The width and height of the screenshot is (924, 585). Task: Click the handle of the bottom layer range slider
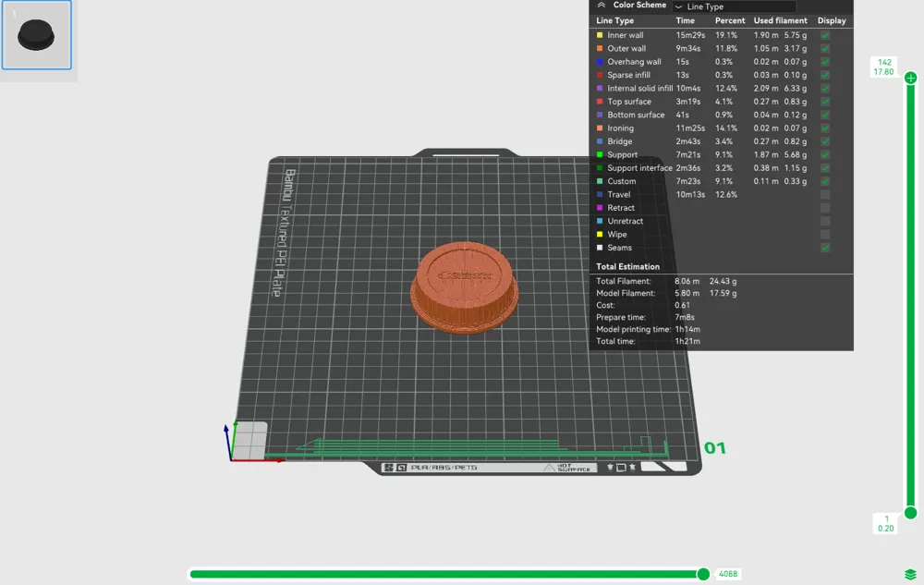click(705, 573)
